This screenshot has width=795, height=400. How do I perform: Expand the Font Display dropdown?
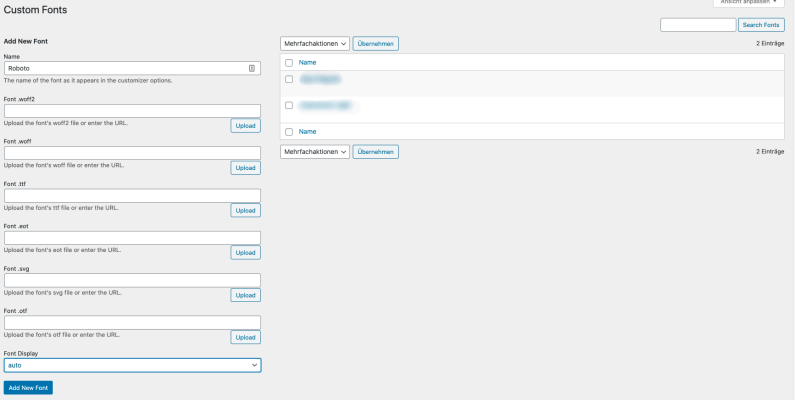pos(132,366)
